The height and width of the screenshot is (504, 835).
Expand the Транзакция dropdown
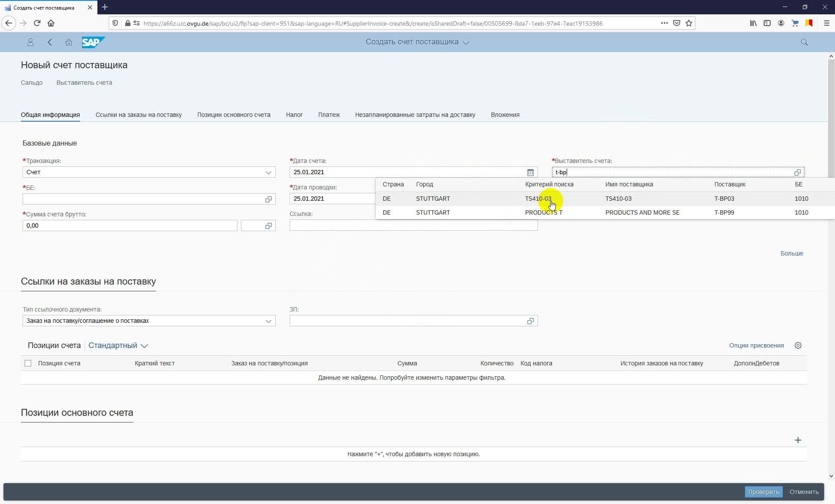click(268, 172)
